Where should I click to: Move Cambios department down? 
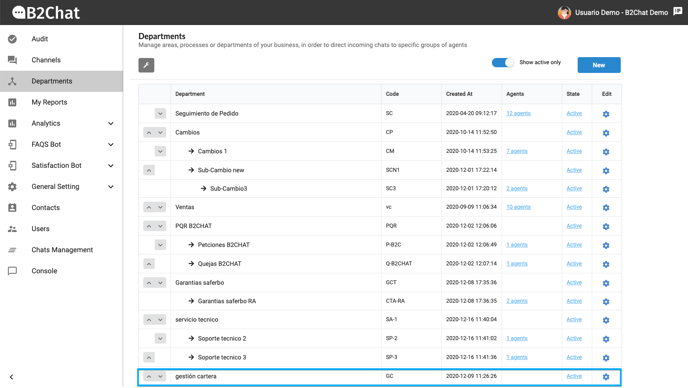(x=160, y=133)
